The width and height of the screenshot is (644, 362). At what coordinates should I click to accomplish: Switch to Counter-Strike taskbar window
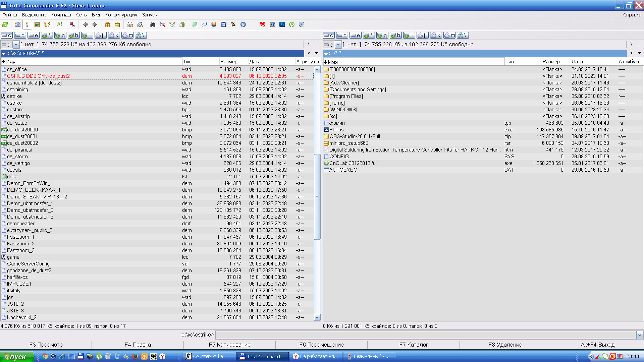[208, 356]
